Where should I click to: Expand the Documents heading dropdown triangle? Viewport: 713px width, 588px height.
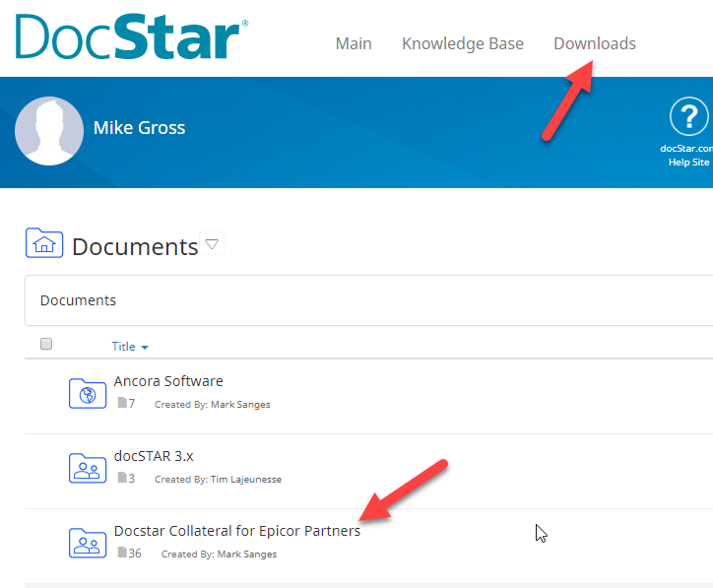(x=212, y=244)
